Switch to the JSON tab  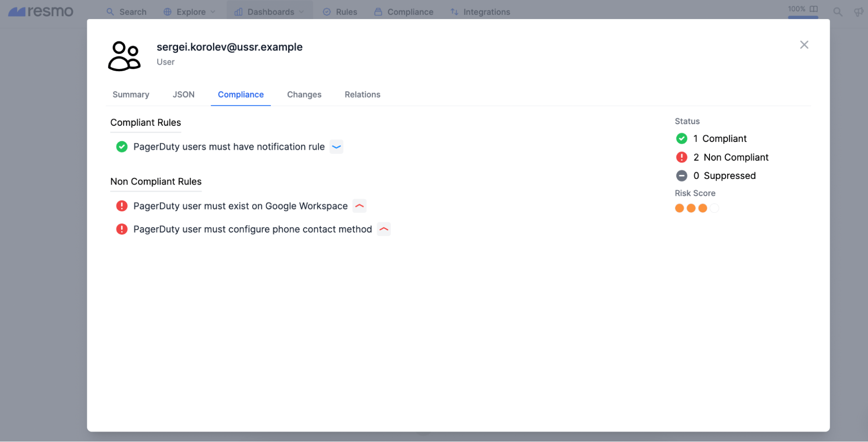point(183,95)
